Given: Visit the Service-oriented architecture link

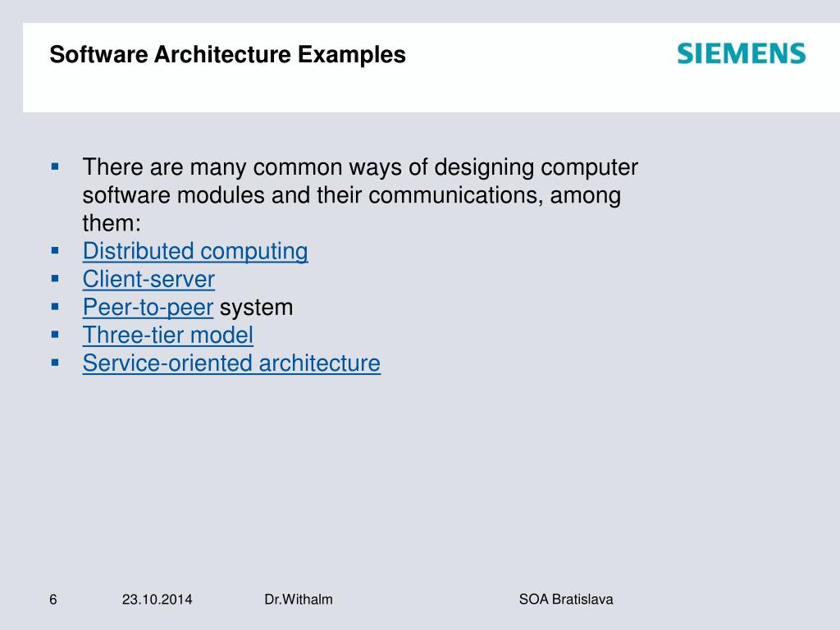Looking at the screenshot, I should coord(231,363).
